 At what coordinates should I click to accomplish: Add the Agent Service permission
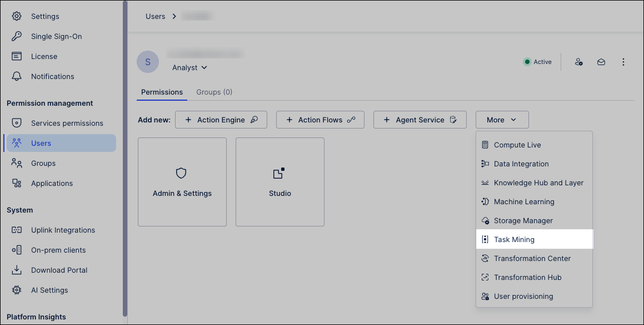[420, 119]
